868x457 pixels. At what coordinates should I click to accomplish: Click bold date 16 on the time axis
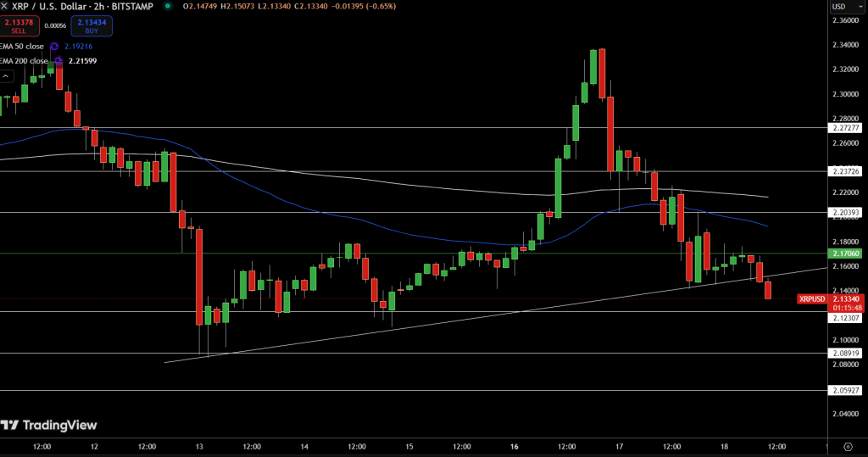515,447
